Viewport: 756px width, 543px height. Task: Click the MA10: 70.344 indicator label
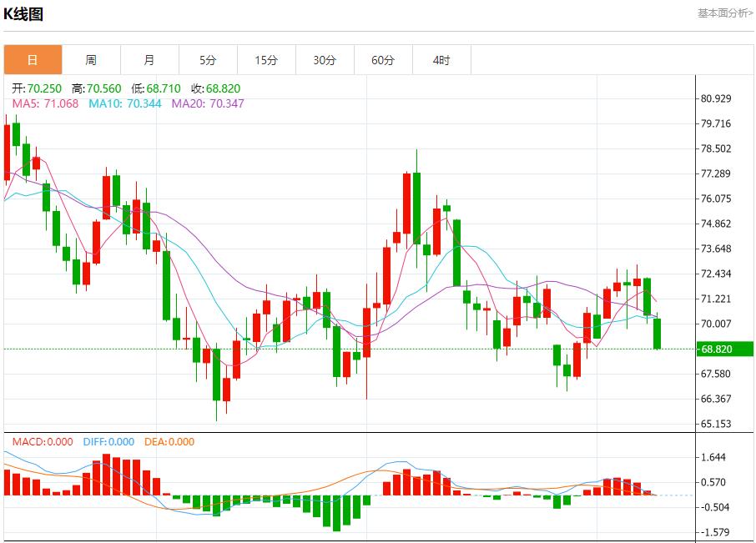[124, 103]
